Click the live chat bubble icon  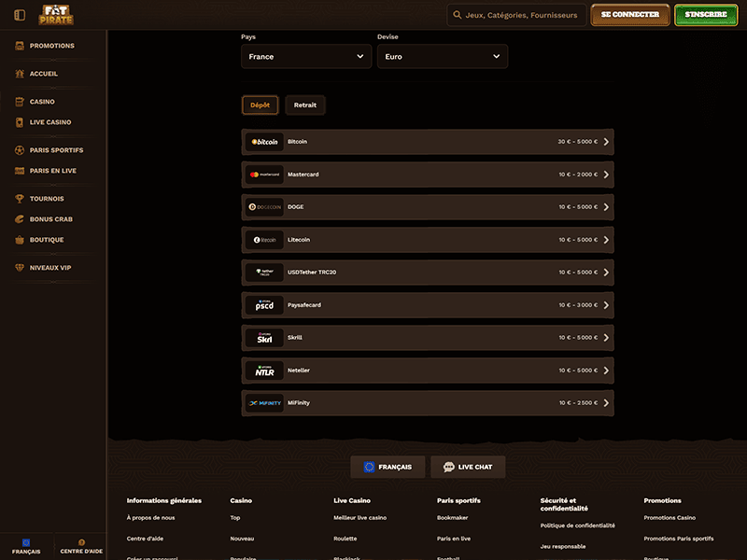(x=449, y=468)
